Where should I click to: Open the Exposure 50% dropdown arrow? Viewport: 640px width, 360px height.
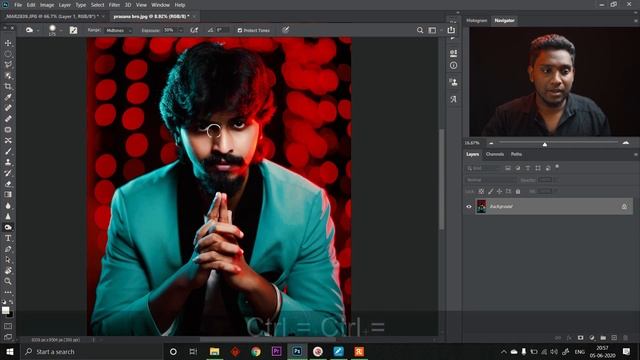tap(181, 30)
